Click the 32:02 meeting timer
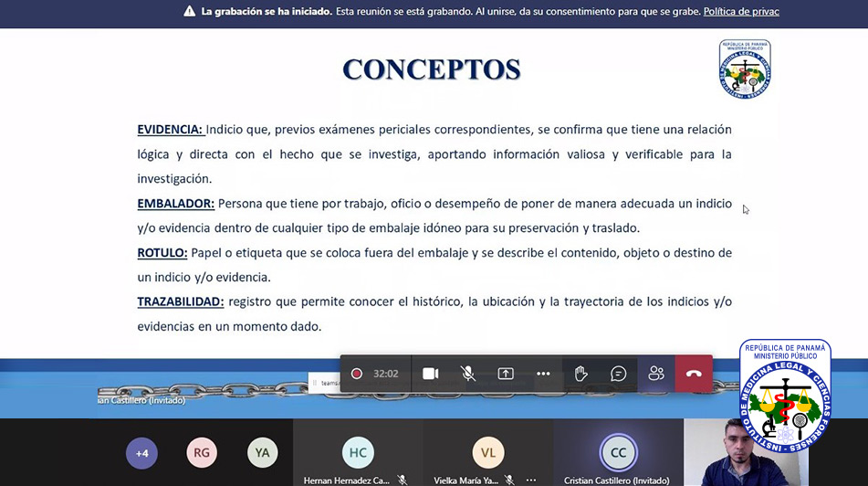 coord(386,374)
